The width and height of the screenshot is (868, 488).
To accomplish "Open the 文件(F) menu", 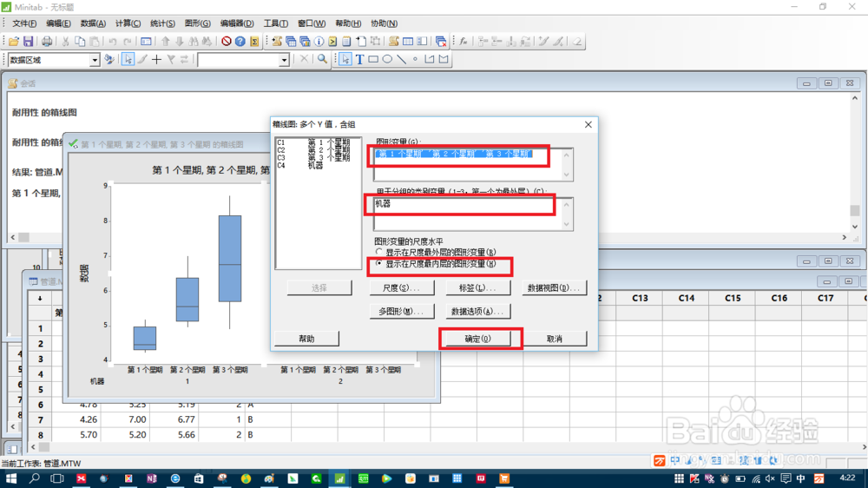I will (24, 23).
